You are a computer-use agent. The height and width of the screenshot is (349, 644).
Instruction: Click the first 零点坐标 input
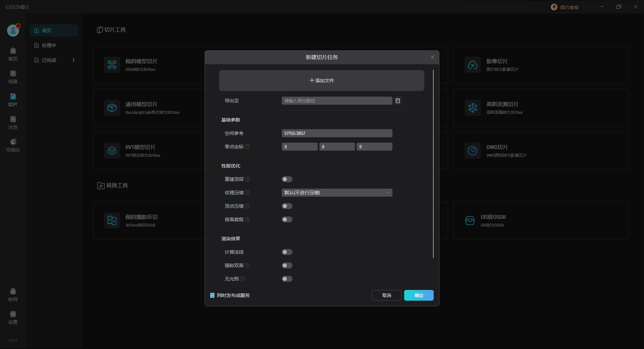tap(300, 147)
